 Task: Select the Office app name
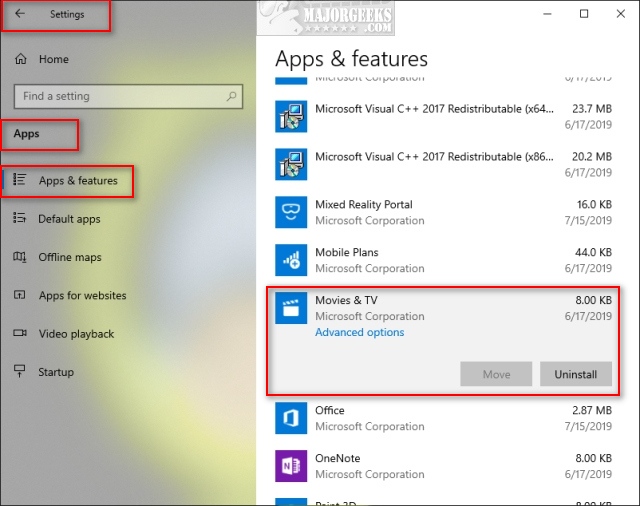329,411
